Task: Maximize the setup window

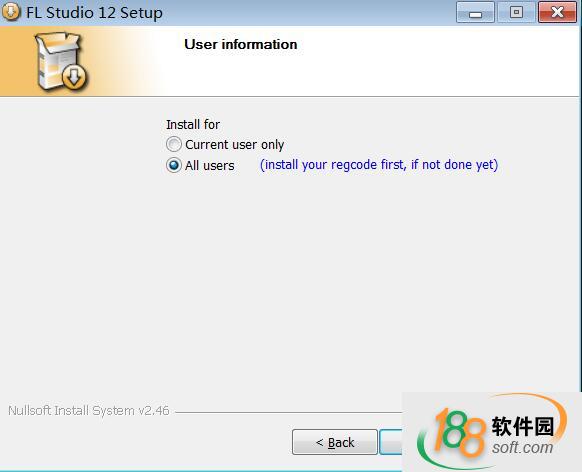Action: (x=516, y=12)
